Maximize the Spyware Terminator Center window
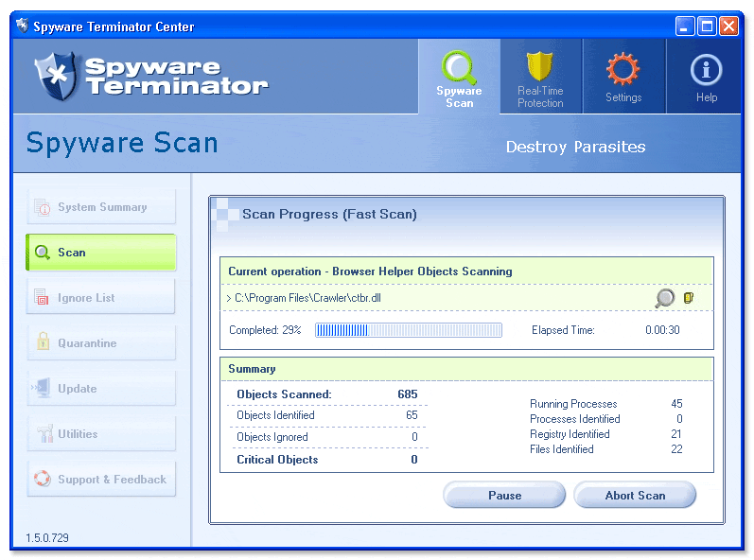754x560 pixels. 707,26
